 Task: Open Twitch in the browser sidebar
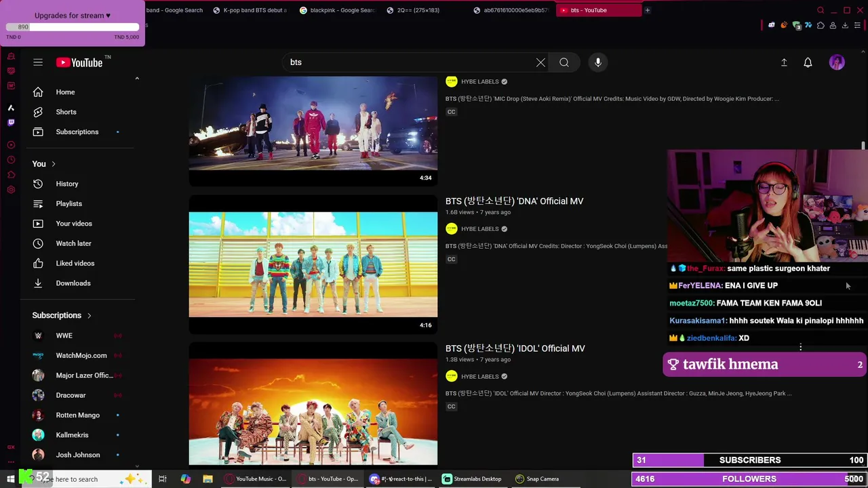[11, 123]
